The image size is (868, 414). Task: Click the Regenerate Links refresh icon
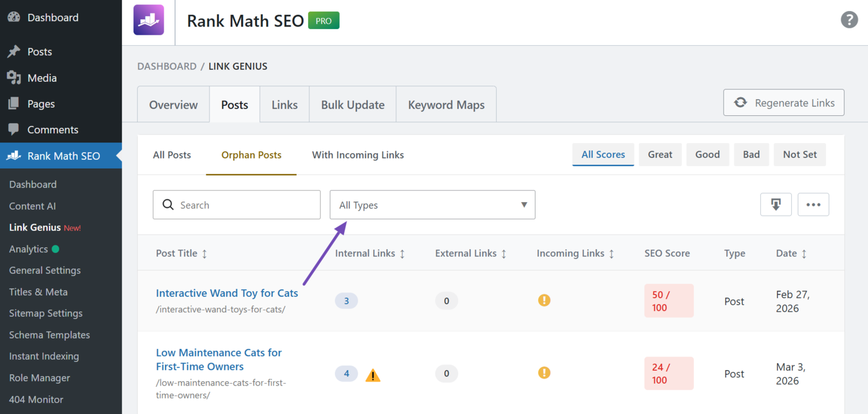[740, 103]
